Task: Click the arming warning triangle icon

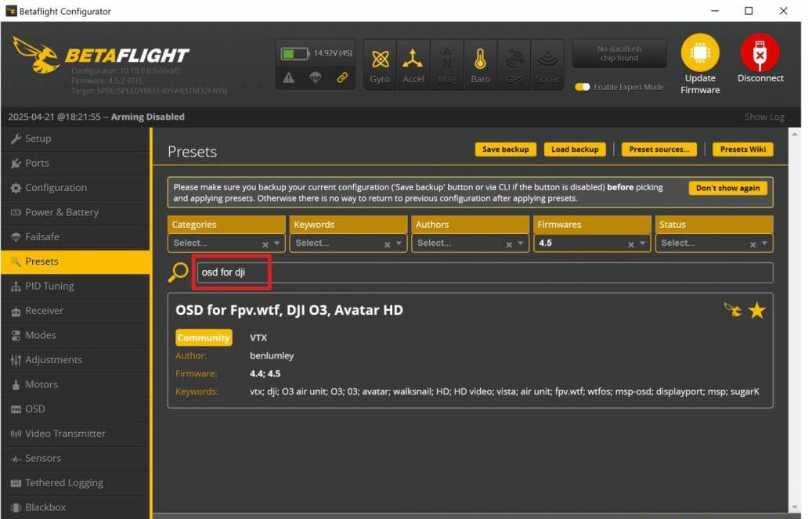Action: (288, 77)
